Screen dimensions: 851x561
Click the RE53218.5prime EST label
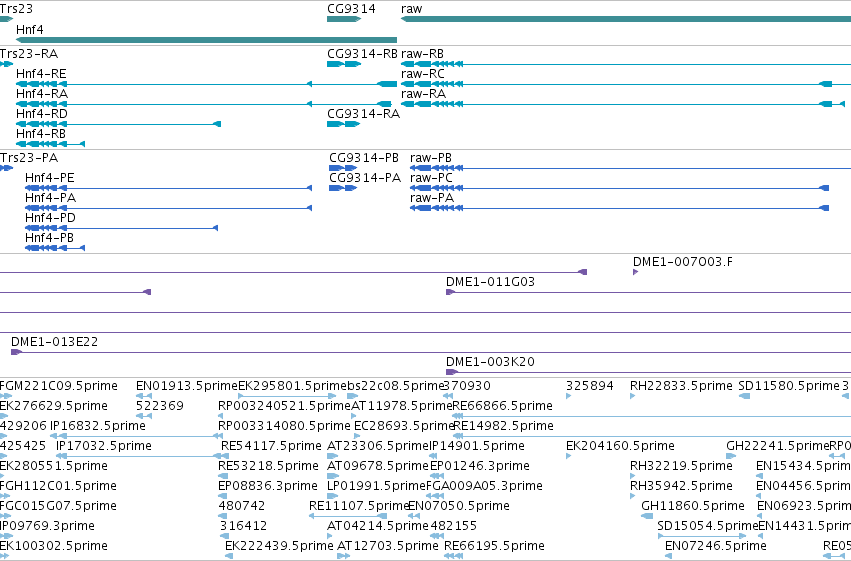pyautogui.click(x=268, y=466)
